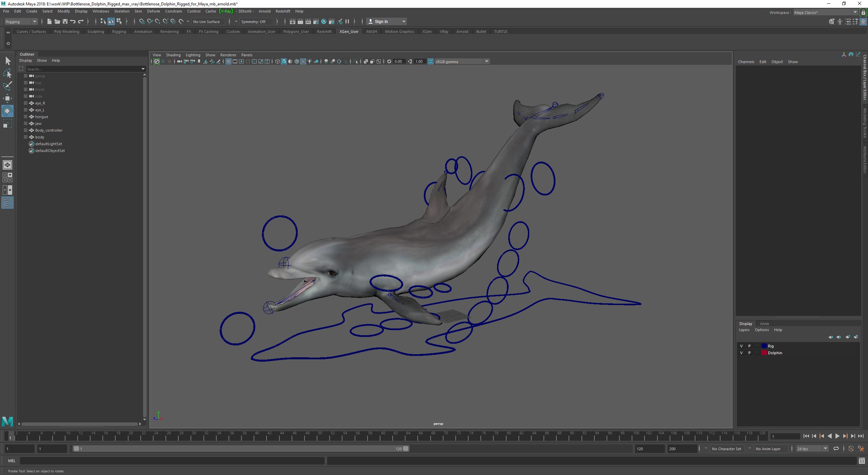Select the body node in Outliner
This screenshot has height=475, width=868.
(x=40, y=137)
